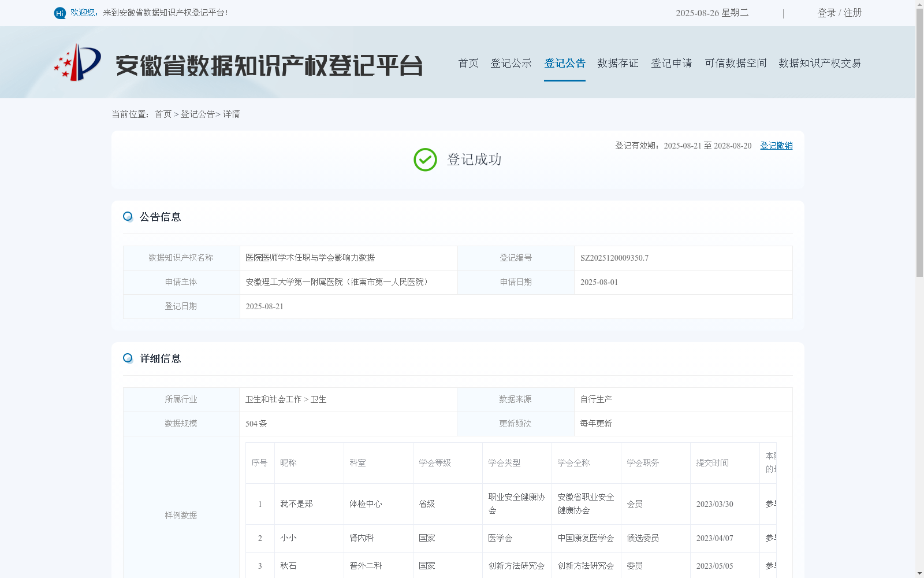
Task: Click 登记公告 in the breadcrumb
Action: coord(198,114)
